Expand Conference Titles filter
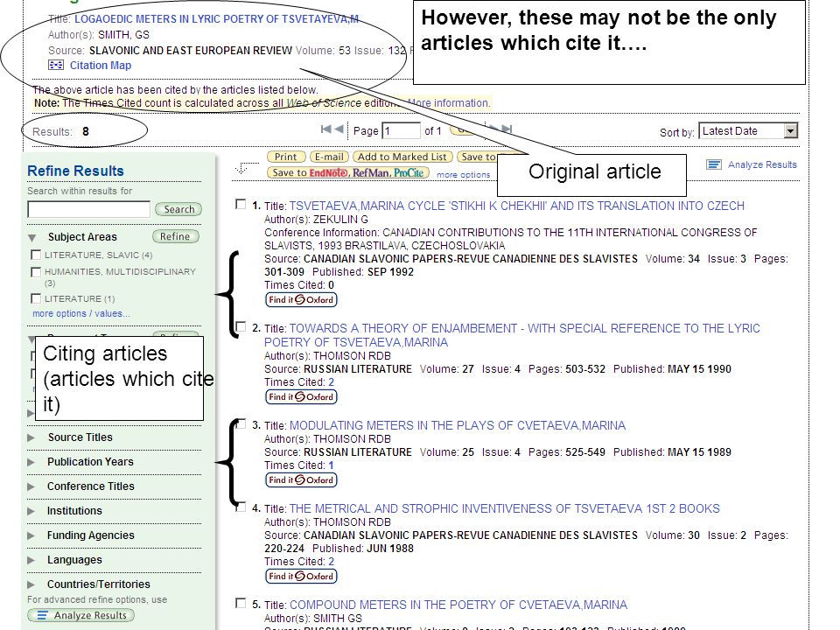This screenshot has height=630, width=840. click(x=31, y=486)
